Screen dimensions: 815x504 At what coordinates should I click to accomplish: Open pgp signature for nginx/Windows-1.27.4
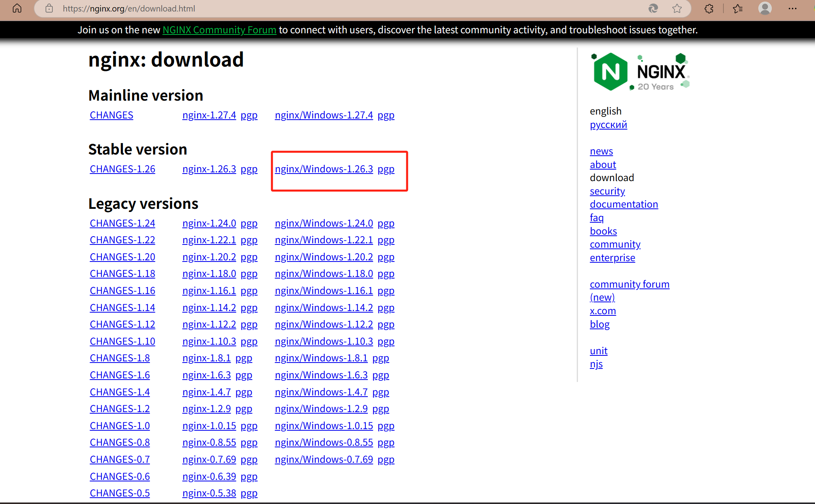pyautogui.click(x=386, y=115)
